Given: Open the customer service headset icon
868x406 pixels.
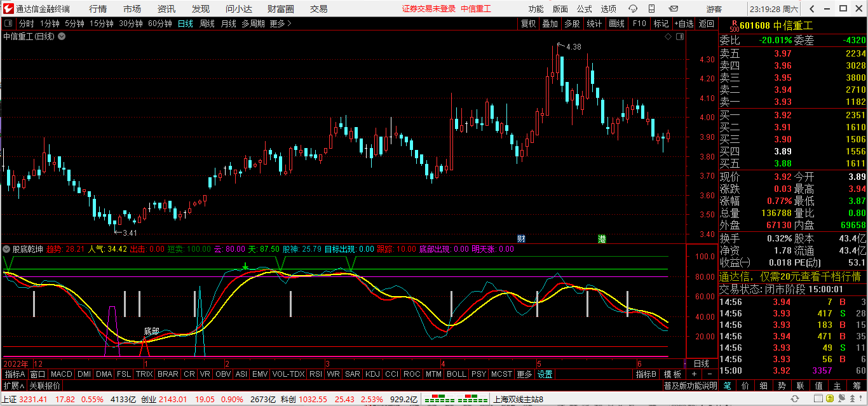Looking at the screenshot, I should [x=633, y=9].
